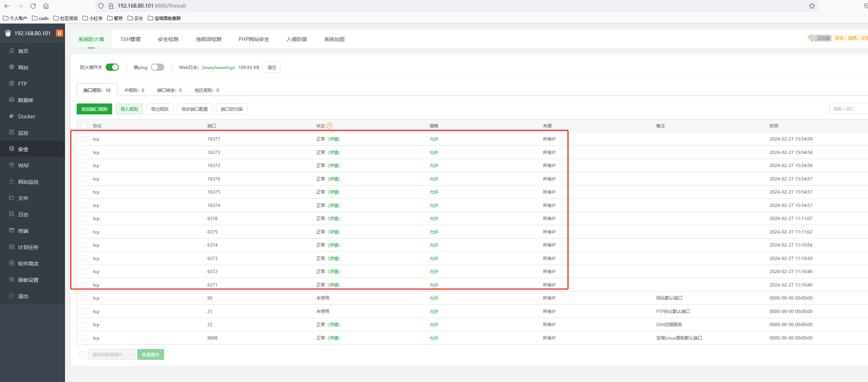Image resolution: width=868 pixels, height=382 pixels.
Task: Open the 暂存 bookmark folder
Action: point(115,18)
